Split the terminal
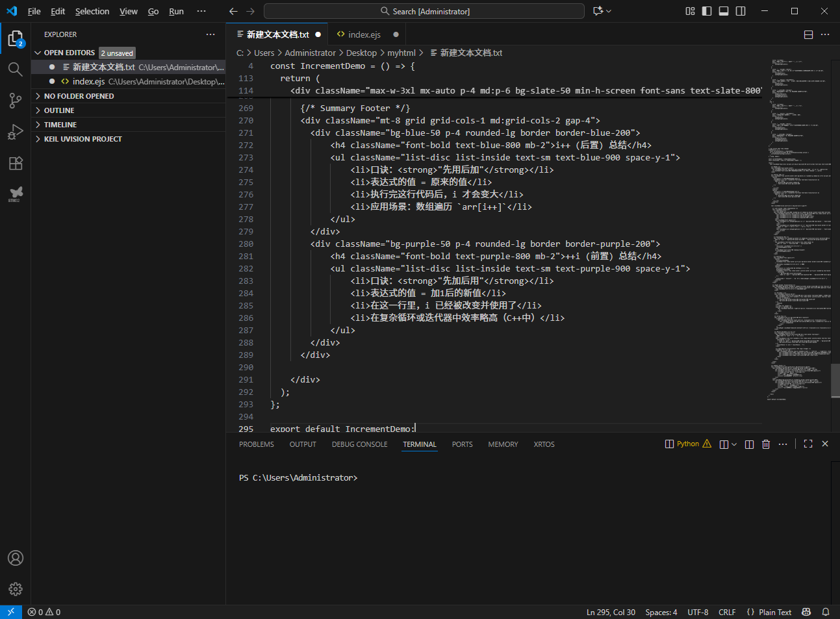The width and height of the screenshot is (840, 619). pos(749,444)
